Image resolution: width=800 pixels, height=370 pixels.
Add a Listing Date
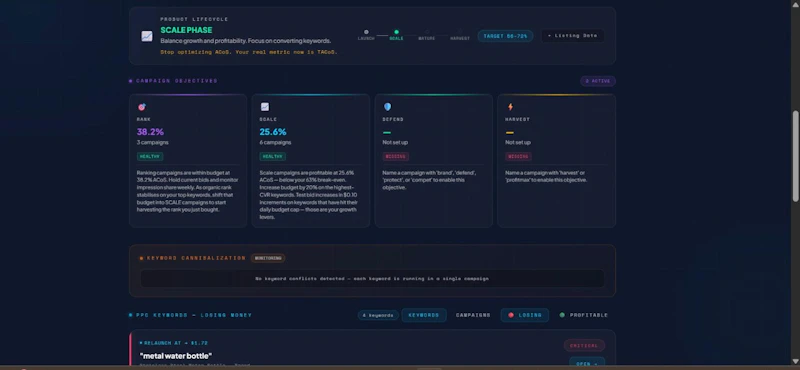[572, 36]
